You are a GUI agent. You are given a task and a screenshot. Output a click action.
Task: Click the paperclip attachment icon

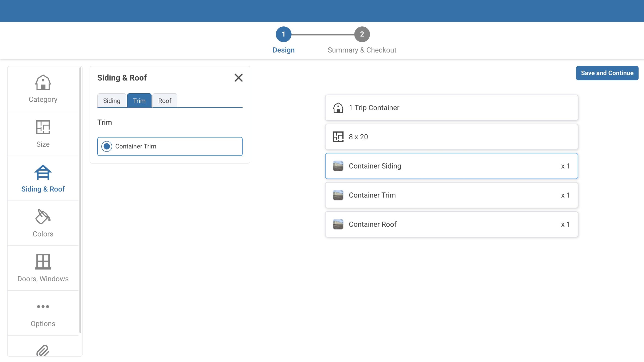43,350
